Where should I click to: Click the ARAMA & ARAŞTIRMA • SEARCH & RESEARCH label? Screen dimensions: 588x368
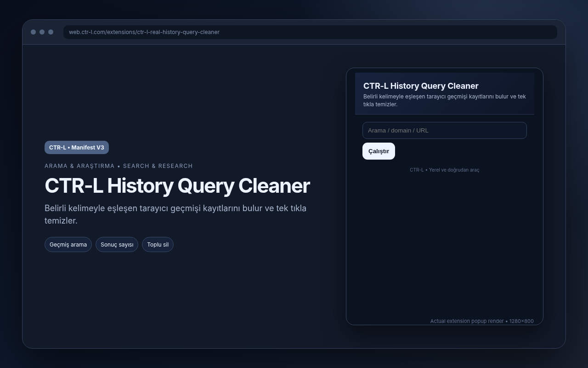[x=119, y=166]
